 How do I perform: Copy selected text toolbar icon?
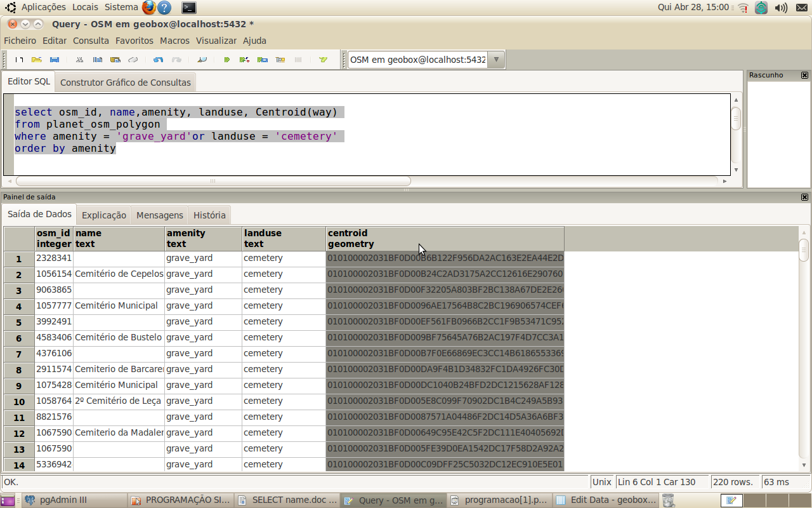click(98, 60)
